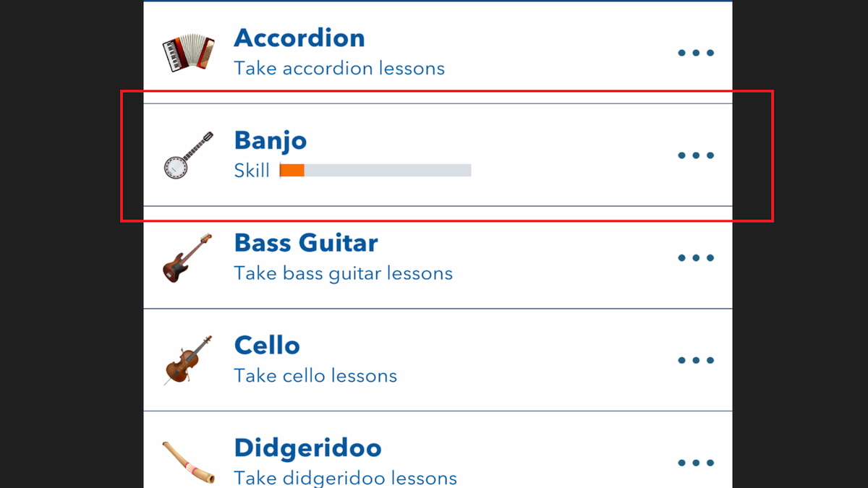Select the Bass Guitar title
This screenshot has height=488, width=868.
tap(306, 243)
